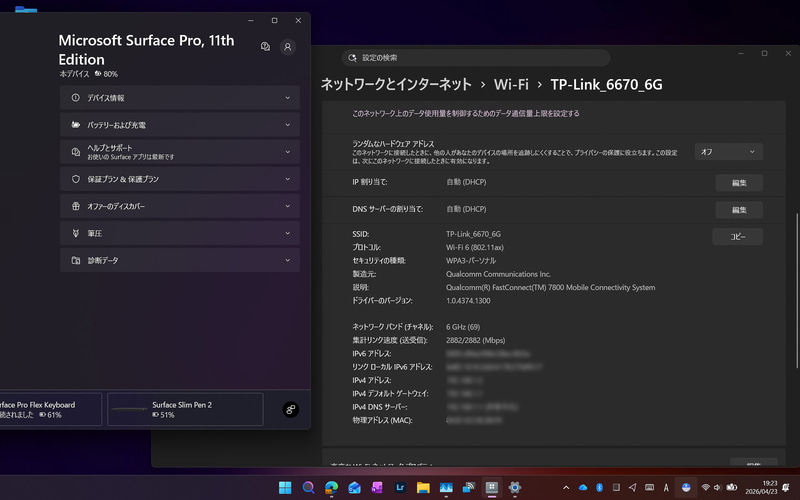This screenshot has height=500, width=800.
Task: Click 編集 for IP 割り当て
Action: (x=739, y=183)
